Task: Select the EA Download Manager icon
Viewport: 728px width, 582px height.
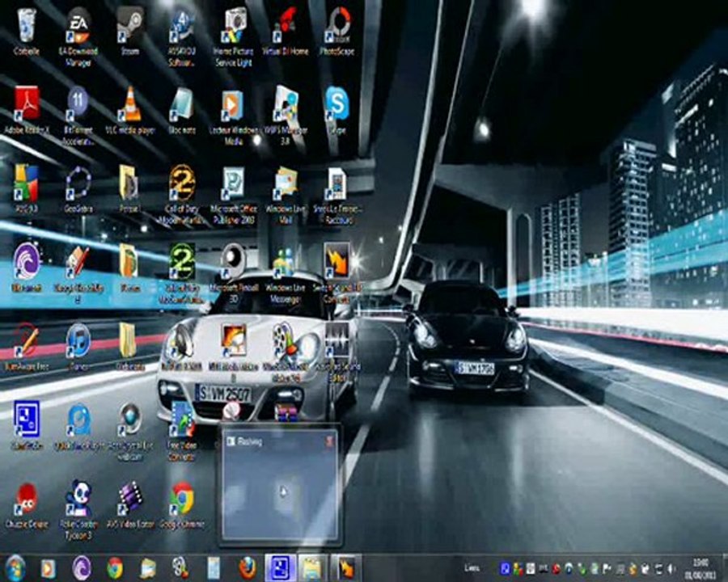Action: [78, 26]
